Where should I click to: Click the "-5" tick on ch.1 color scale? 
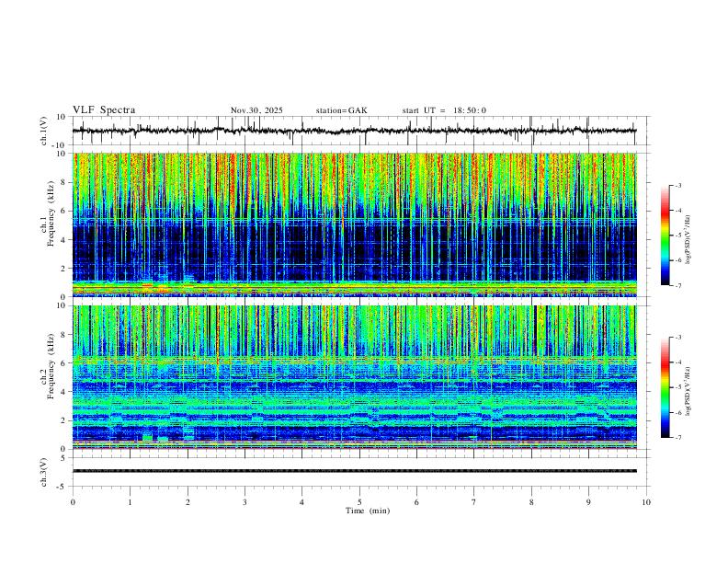click(x=678, y=236)
